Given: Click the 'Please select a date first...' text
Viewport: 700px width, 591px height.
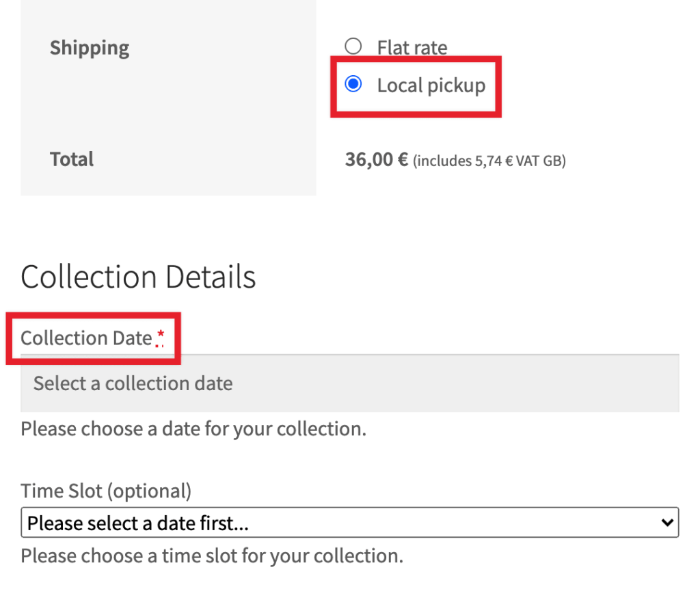Looking at the screenshot, I should click(137, 523).
